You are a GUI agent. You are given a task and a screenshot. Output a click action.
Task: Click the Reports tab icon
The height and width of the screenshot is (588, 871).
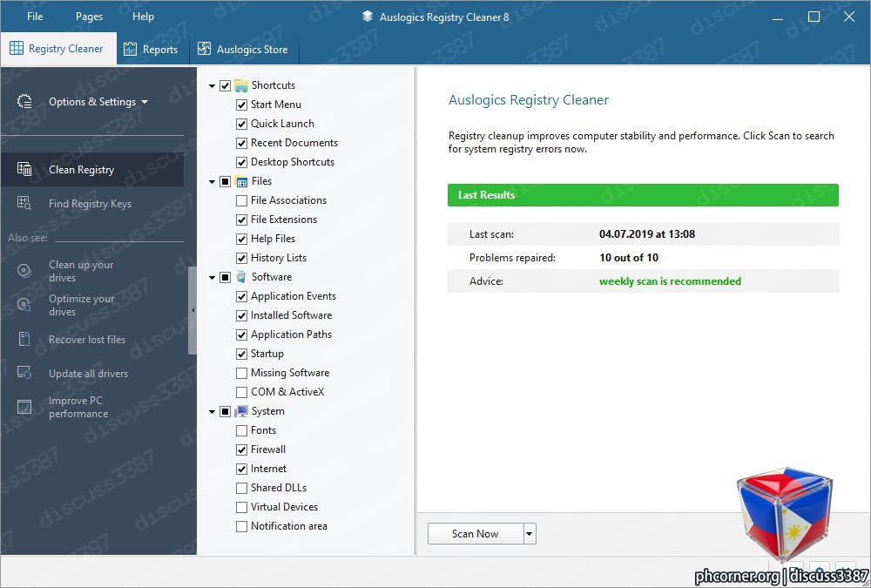click(x=130, y=49)
